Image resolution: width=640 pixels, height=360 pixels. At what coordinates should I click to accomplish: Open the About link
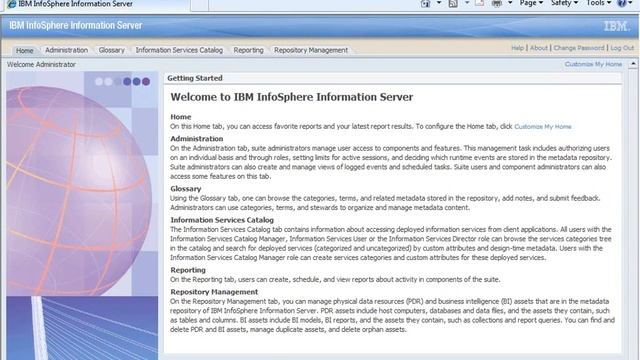point(539,48)
